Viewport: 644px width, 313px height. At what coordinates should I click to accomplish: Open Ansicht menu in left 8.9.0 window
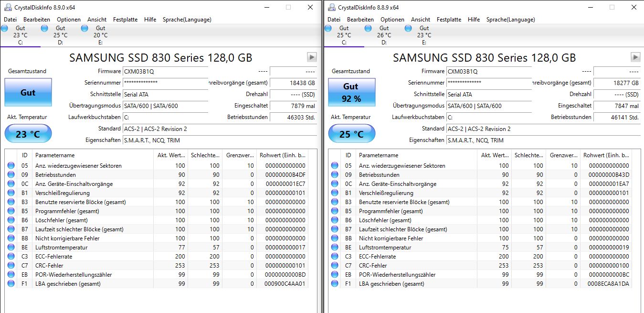click(97, 20)
